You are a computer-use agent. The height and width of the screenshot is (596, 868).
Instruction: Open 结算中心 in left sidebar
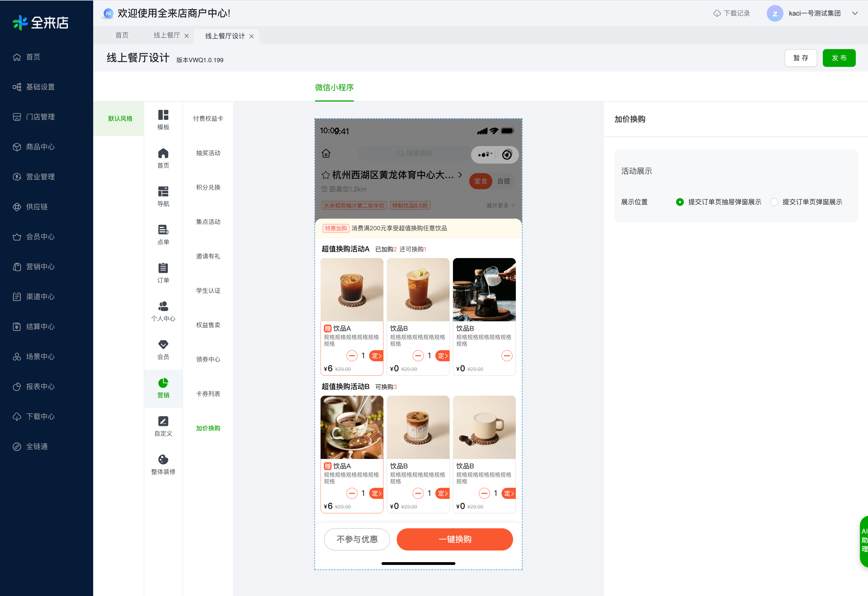[x=34, y=327]
